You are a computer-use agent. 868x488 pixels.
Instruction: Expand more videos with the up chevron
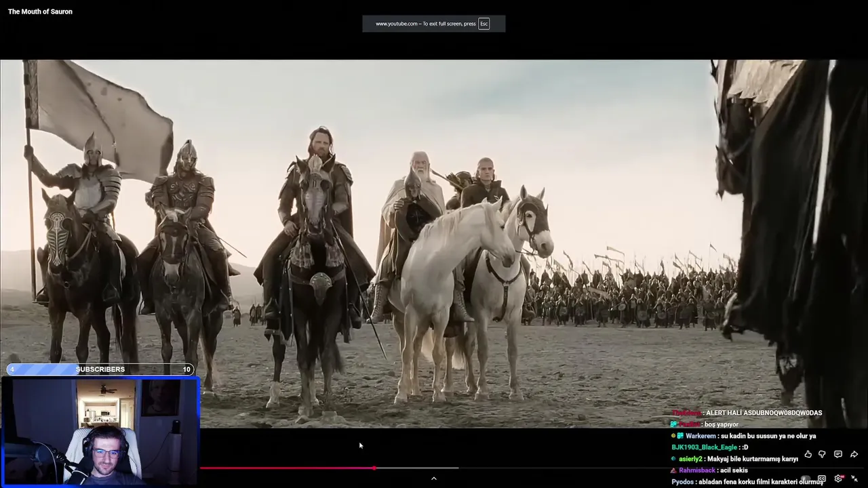tap(434, 479)
